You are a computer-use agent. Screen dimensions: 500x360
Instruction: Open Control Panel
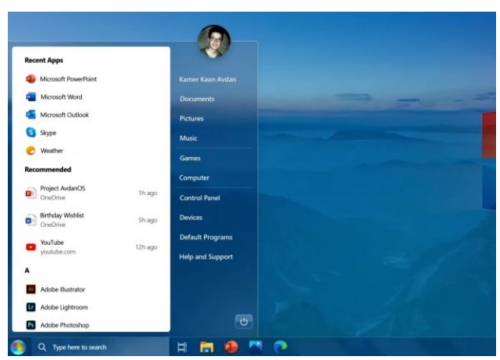pos(200,198)
